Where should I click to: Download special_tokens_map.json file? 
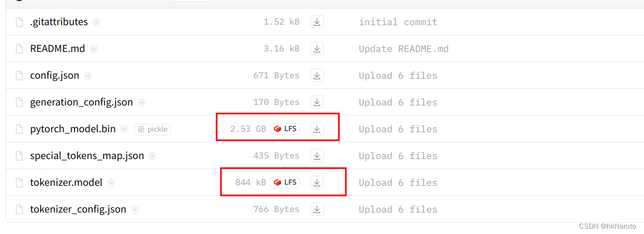pos(317,156)
